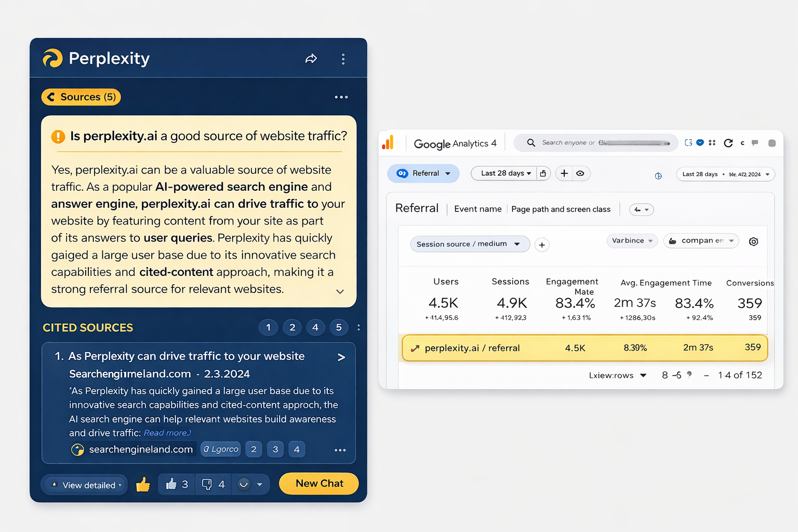Viewport: 798px width, 532px height.
Task: Select cited source number 2 badge
Action: pos(292,327)
